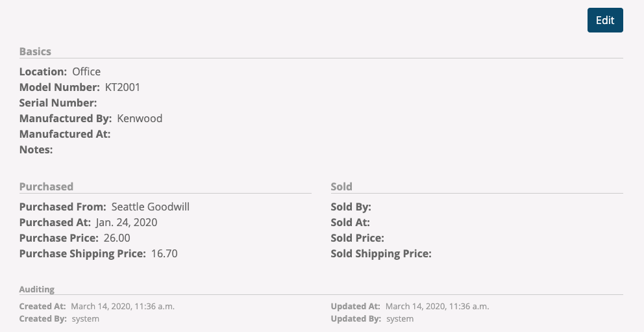Click the Purchased section heading
This screenshot has height=332, width=644.
[46, 186]
